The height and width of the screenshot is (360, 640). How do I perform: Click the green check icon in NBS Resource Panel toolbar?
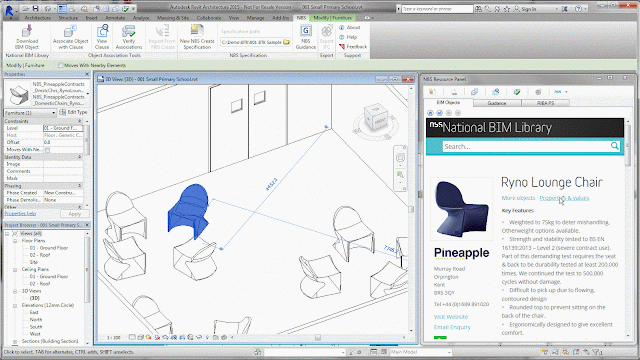click(x=517, y=92)
